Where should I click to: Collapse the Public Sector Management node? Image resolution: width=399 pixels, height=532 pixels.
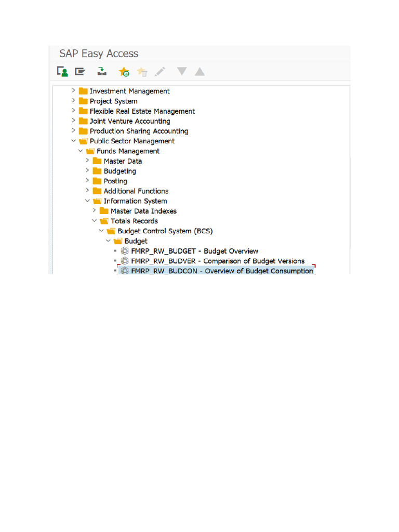pos(73,141)
